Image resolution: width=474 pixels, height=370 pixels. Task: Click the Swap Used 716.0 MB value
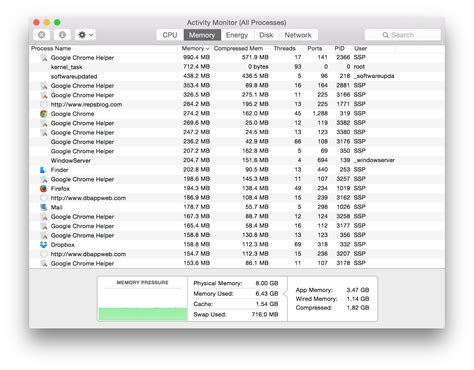pos(265,314)
